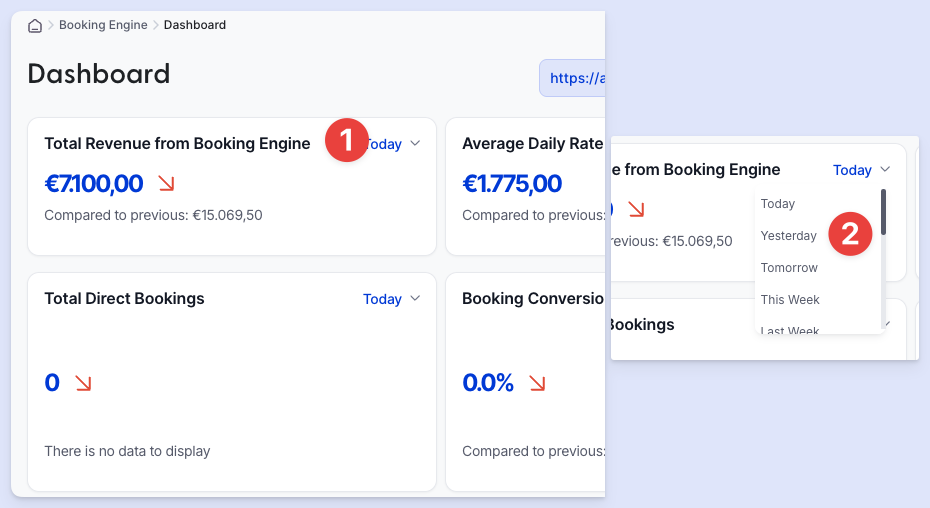Image resolution: width=930 pixels, height=508 pixels.
Task: Click red trend arrow beside €7.100,00
Action: 167,183
